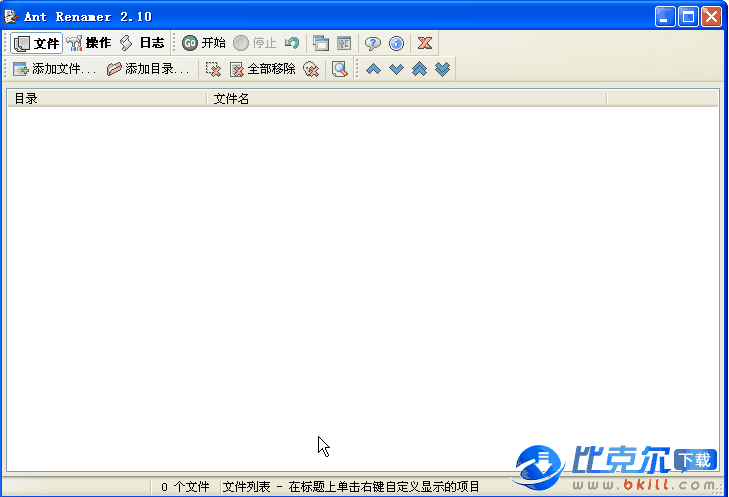Move selected item to the top

pyautogui.click(x=419, y=69)
